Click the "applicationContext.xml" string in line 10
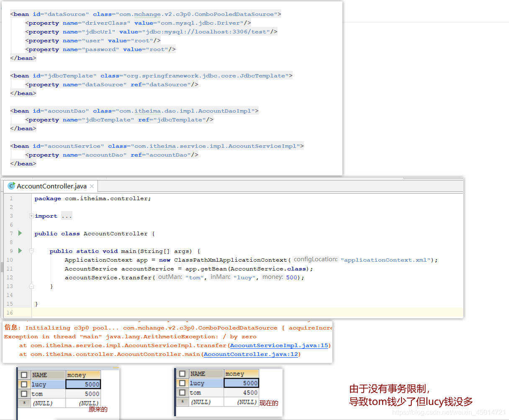 pyautogui.click(x=386, y=260)
